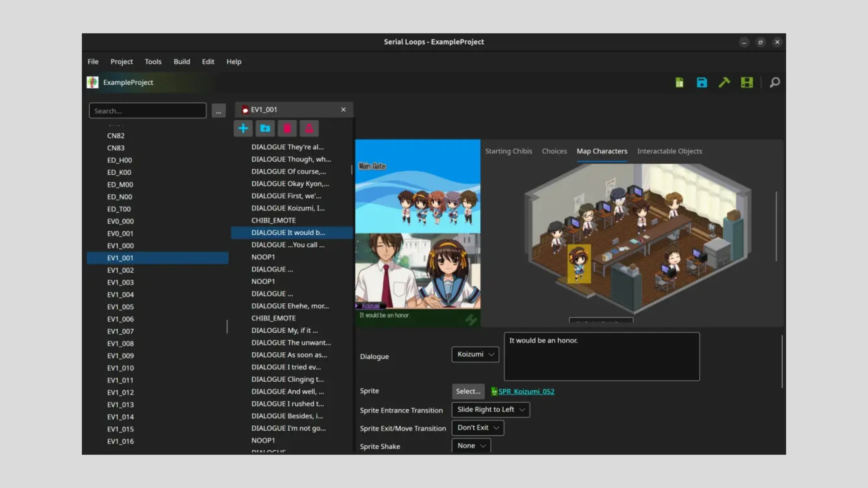Open search with the magnifying glass icon

click(x=775, y=82)
